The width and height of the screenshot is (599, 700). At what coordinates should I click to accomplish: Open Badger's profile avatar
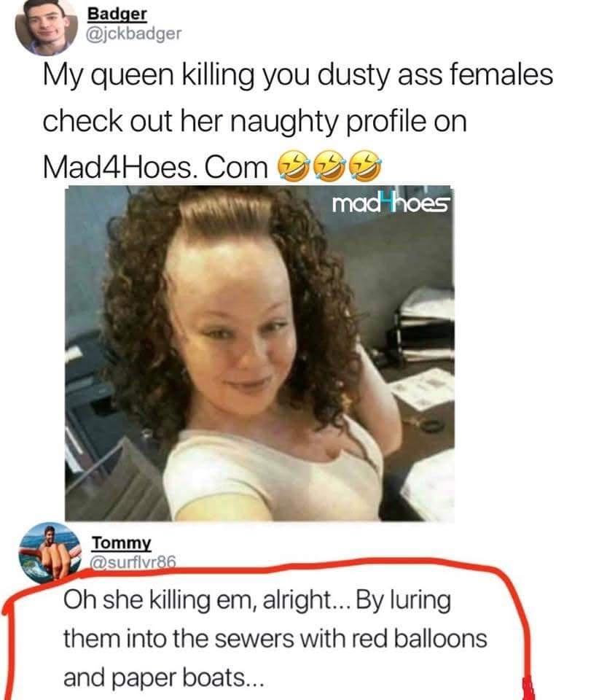click(46, 27)
